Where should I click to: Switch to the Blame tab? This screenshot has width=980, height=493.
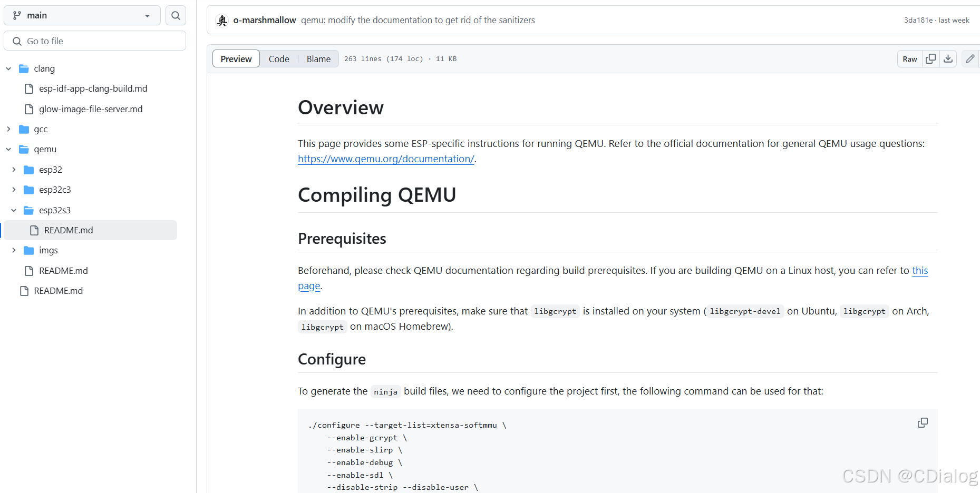coord(318,59)
